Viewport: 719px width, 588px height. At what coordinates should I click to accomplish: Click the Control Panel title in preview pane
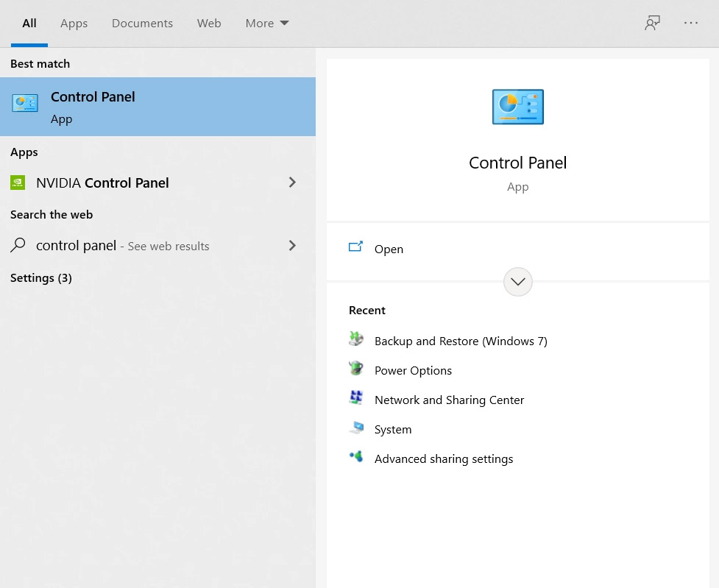pos(517,163)
